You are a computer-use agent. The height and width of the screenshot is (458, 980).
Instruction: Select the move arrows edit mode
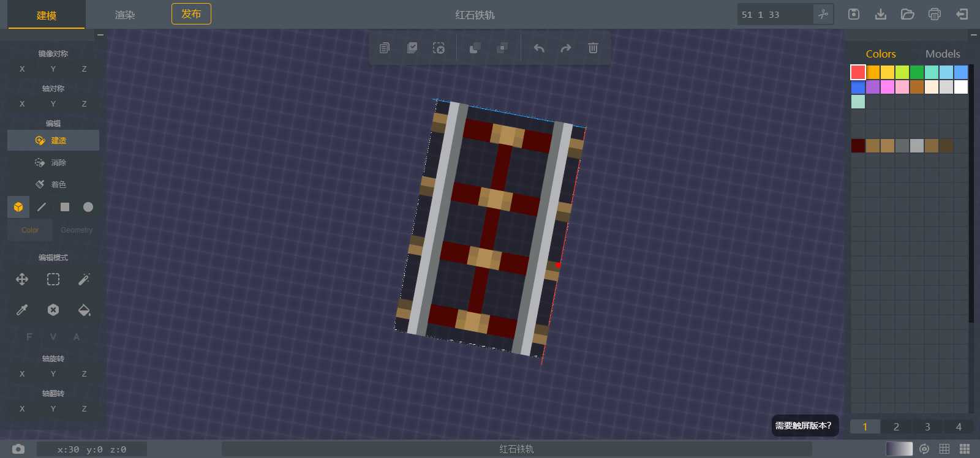[22, 279]
